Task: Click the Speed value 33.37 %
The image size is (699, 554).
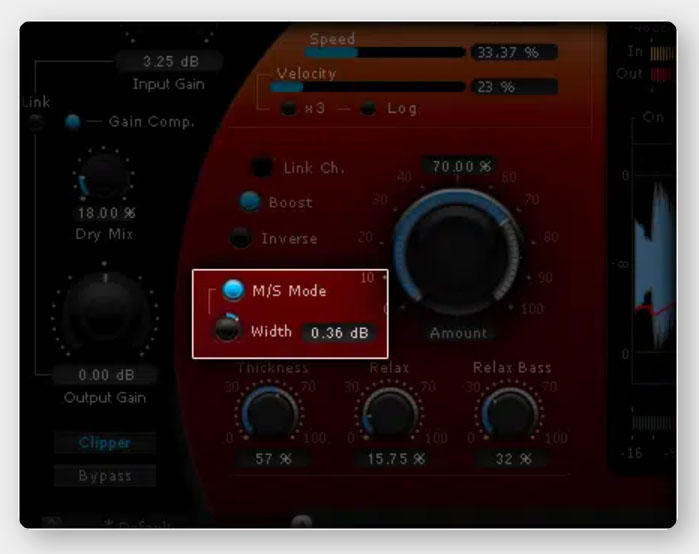Action: click(x=514, y=52)
